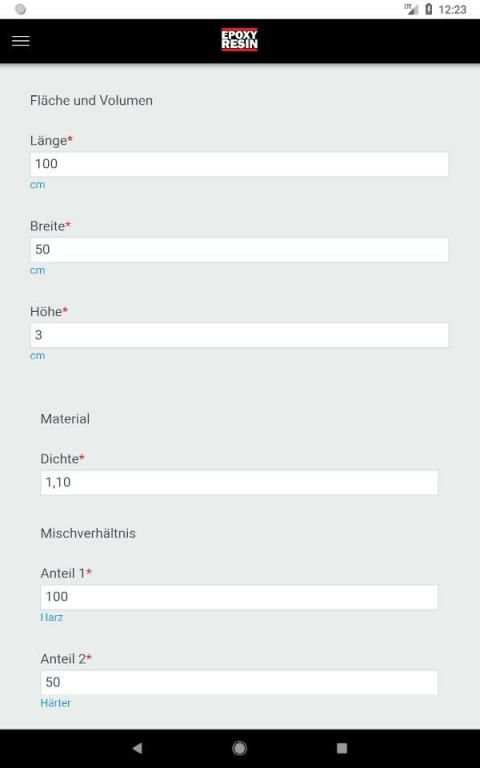Click the Mischverhältnis section heading
Screen dimensions: 480x768
coord(88,533)
